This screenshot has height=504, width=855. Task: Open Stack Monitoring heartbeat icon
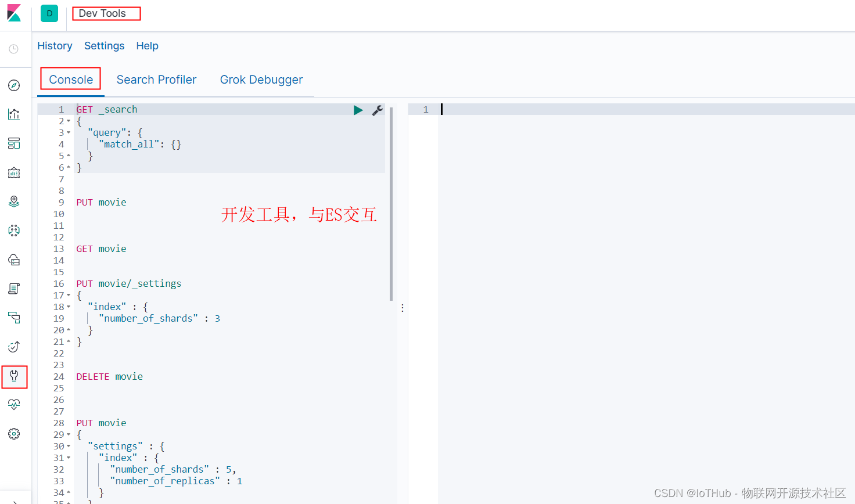point(14,405)
